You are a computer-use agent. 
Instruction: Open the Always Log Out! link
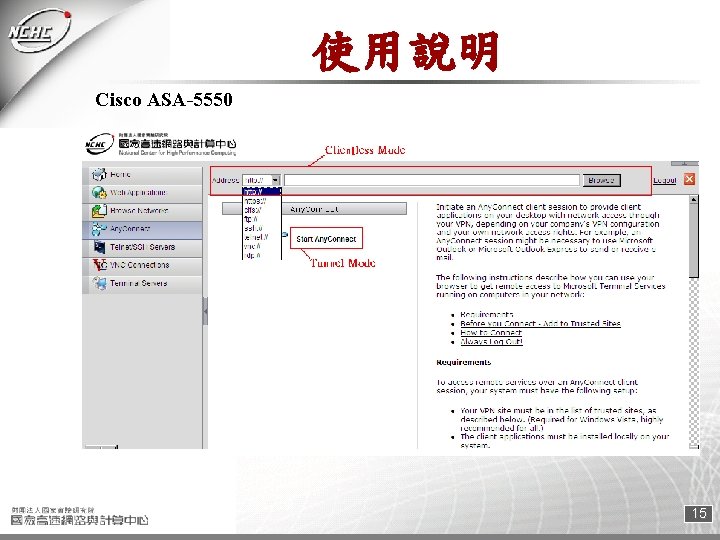click(492, 341)
